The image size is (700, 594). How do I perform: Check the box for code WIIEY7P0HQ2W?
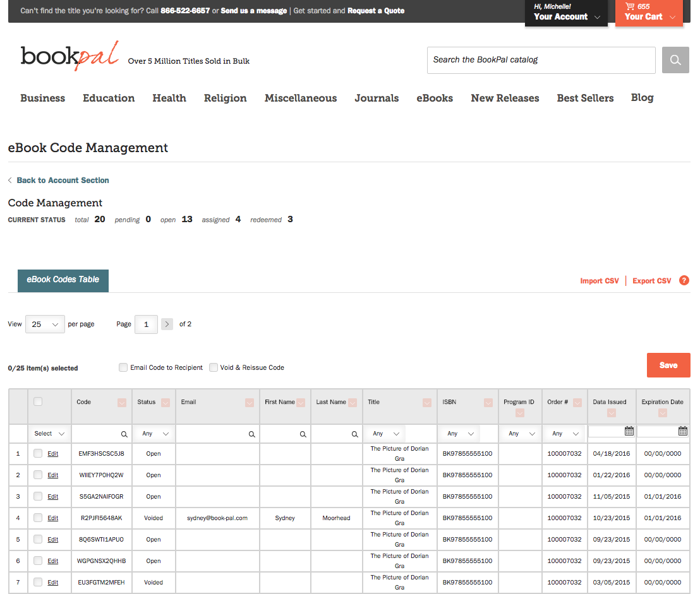38,475
